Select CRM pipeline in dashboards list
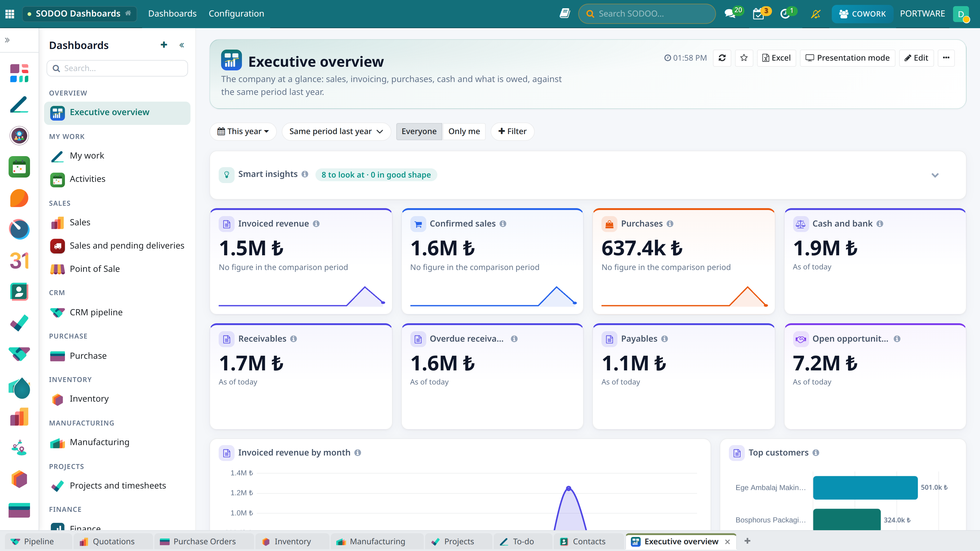Viewport: 980px width, 551px height. (x=117, y=312)
